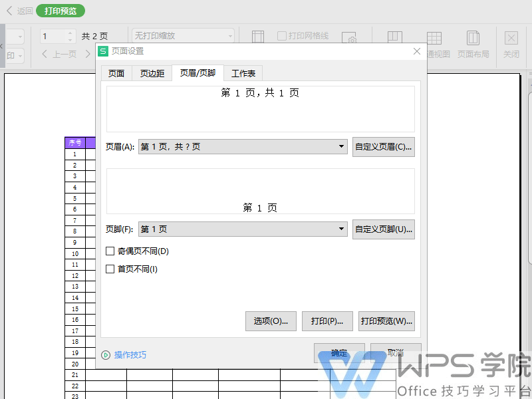The image size is (532, 399).
Task: Click row number 21 in preview
Action: [x=75, y=375]
